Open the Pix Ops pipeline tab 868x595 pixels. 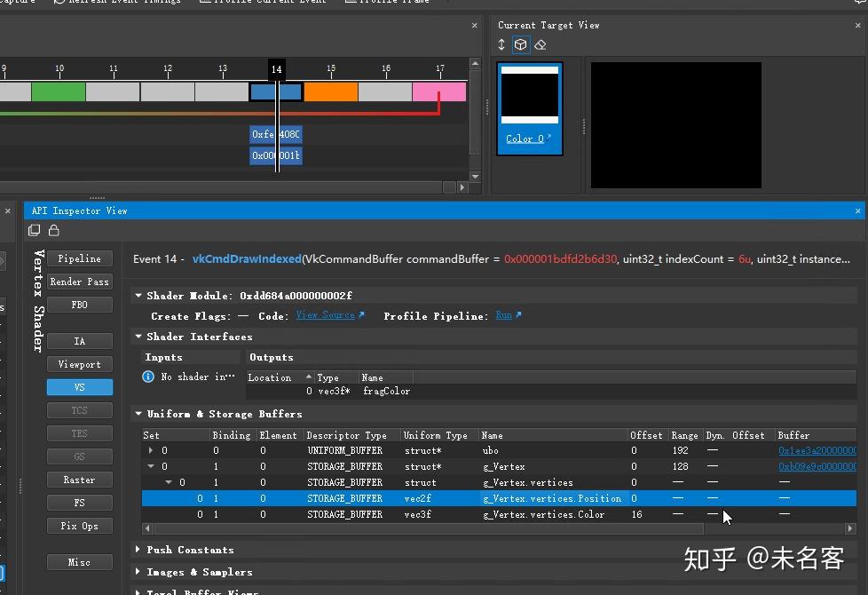tap(79, 525)
